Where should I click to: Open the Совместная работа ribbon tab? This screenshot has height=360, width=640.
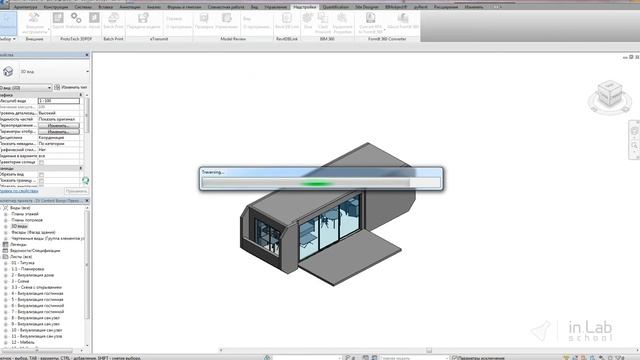tap(226, 7)
